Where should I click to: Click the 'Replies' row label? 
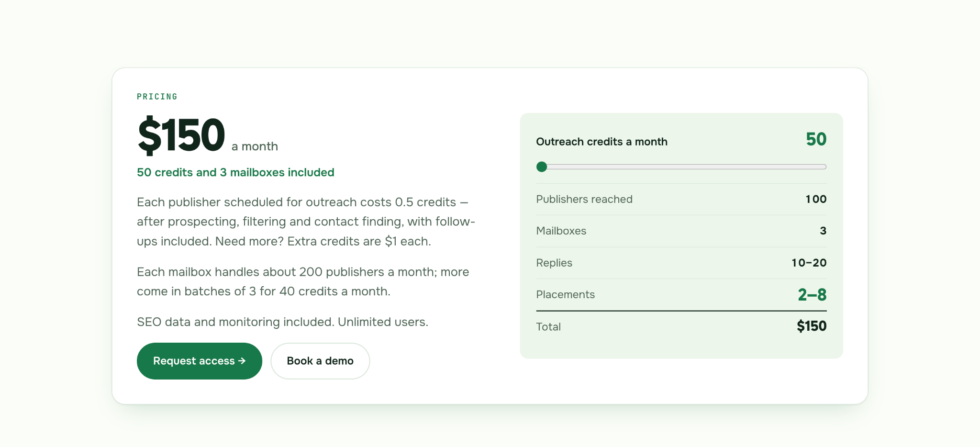tap(554, 263)
